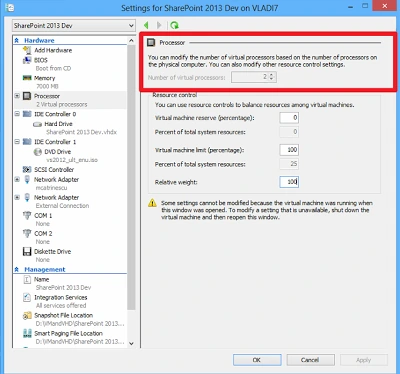Viewport: 400px width, 374px height.
Task: Select Hard Drive under IDE Controller 0
Action: (58, 124)
